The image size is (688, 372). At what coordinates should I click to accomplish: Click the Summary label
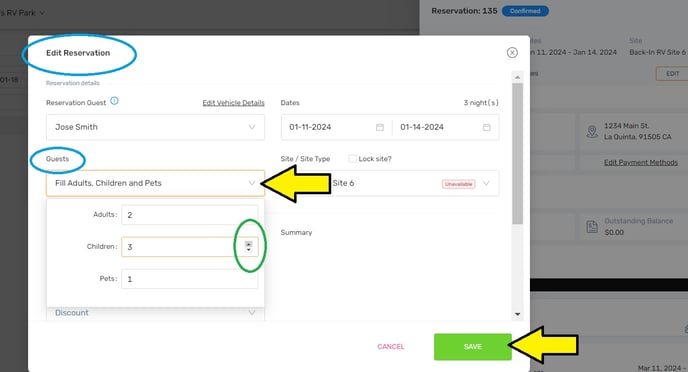(296, 232)
